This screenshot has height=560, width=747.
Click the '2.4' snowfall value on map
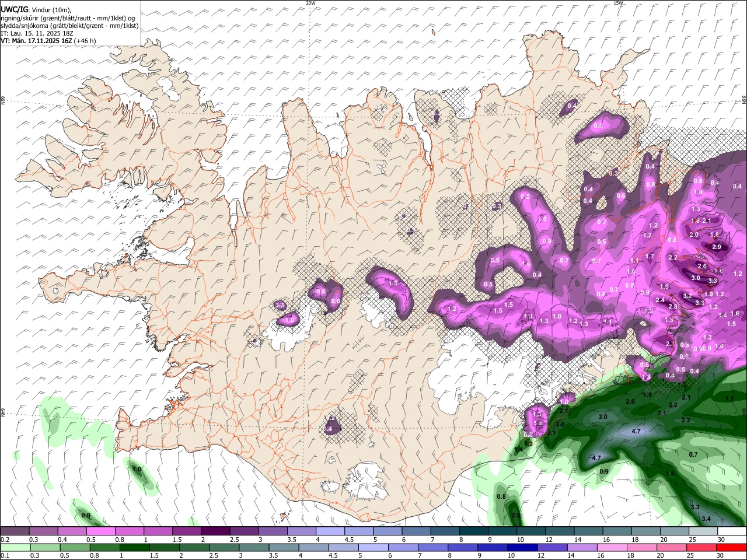coord(660,300)
